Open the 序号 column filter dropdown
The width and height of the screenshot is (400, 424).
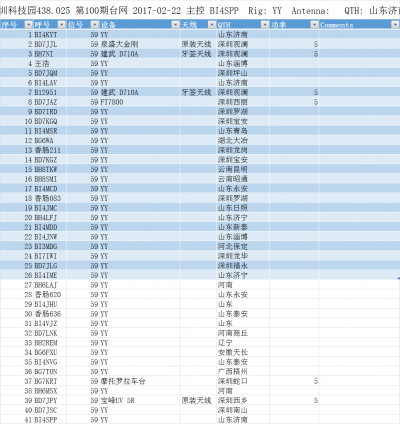click(29, 25)
